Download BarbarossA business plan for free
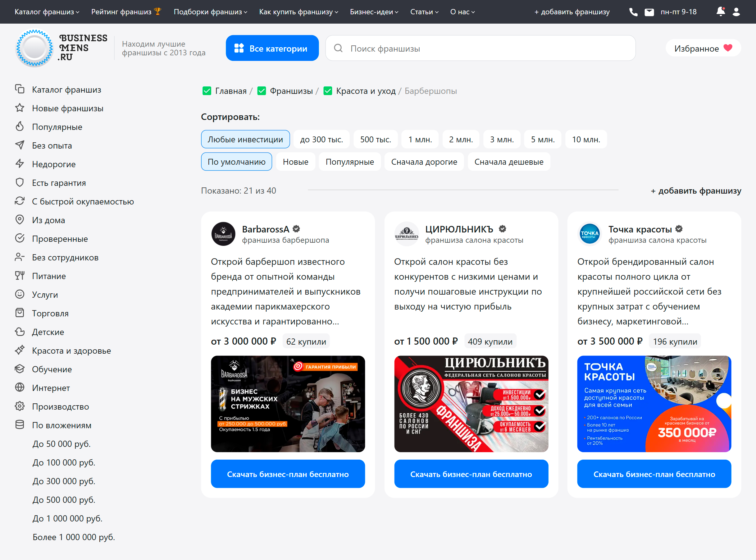 [x=288, y=474]
